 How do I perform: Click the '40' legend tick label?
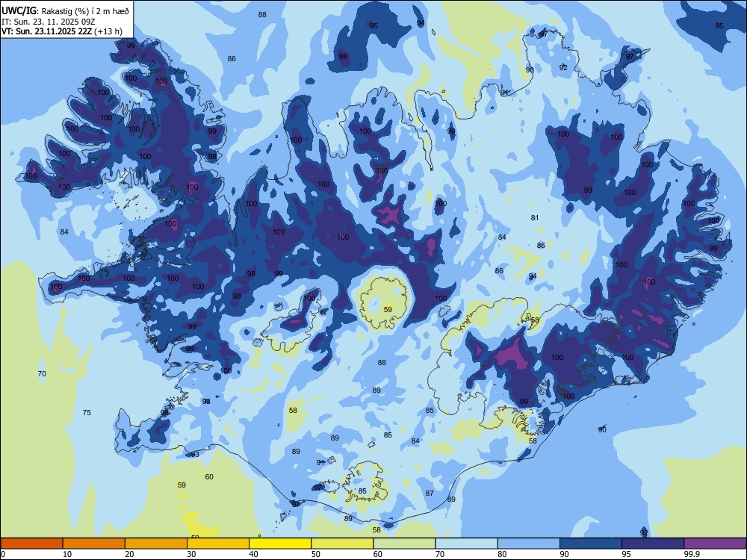coord(253,554)
